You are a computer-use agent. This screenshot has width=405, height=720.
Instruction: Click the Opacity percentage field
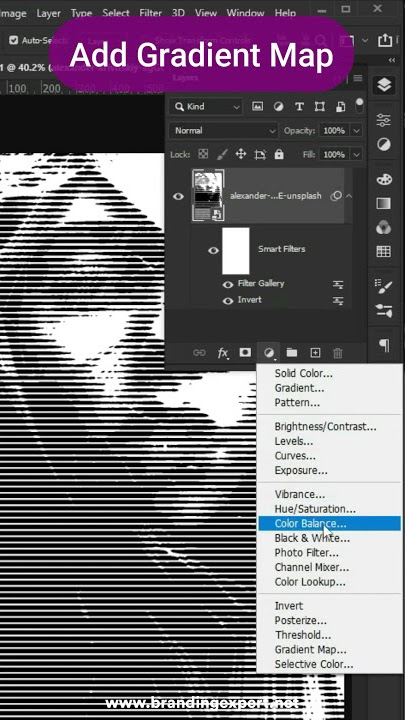pos(334,131)
